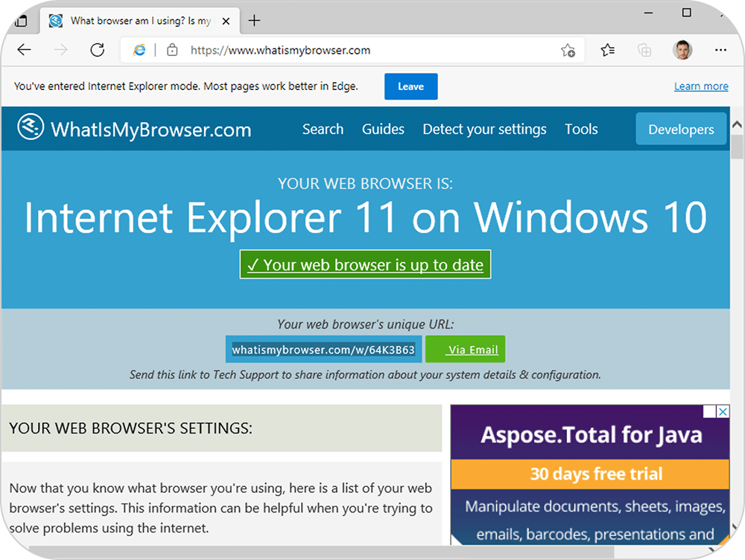The width and height of the screenshot is (745, 560).
Task: Click the 'Aspose.Total for Java' ad headline
Action: click(x=591, y=435)
